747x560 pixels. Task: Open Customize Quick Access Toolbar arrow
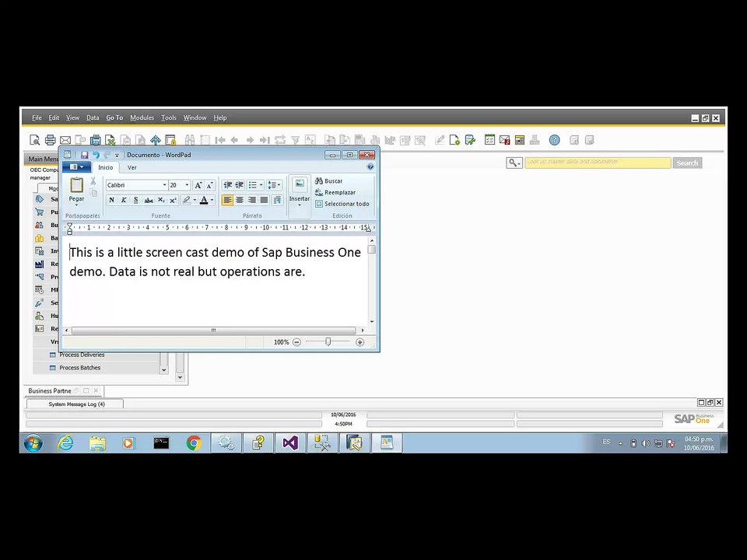pos(117,155)
